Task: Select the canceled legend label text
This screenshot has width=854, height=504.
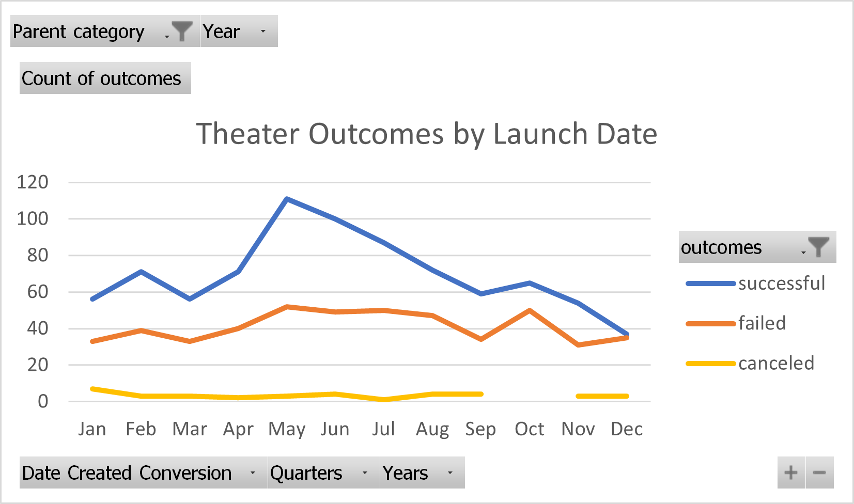Action: click(777, 363)
